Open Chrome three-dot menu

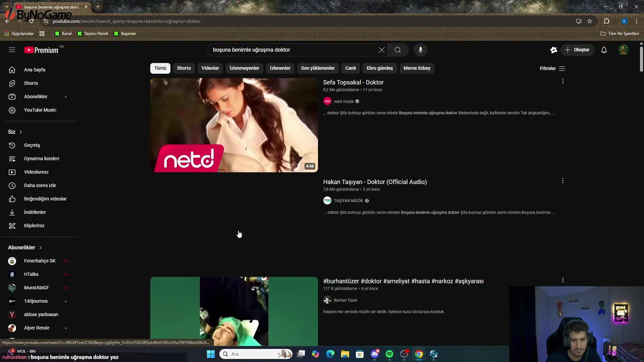click(x=637, y=21)
